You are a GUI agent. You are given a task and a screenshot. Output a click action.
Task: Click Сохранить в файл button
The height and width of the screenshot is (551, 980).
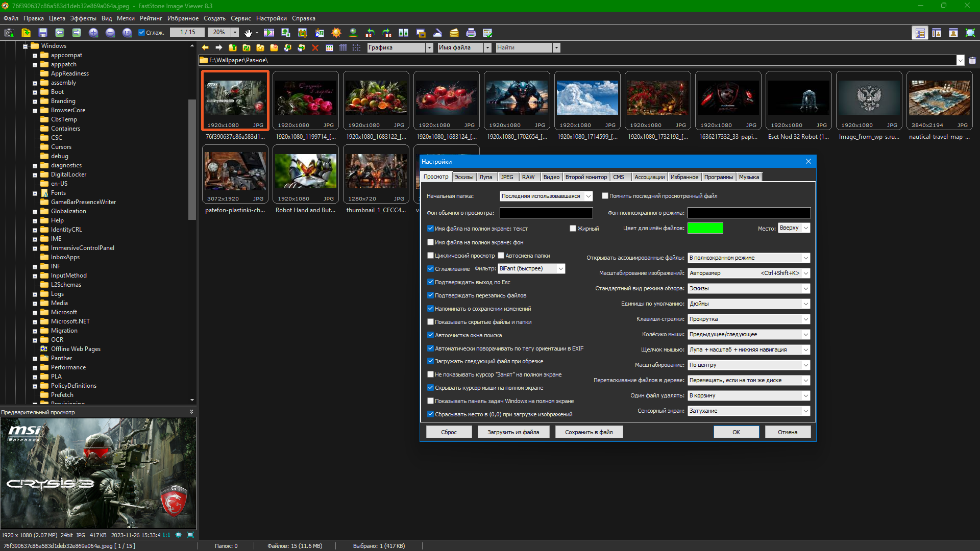click(x=589, y=432)
